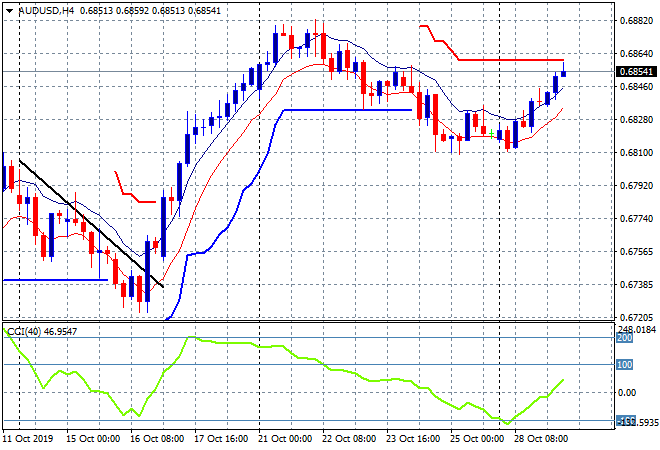660x450 pixels.
Task: Click the CCI 200 level label
Action: [x=625, y=338]
